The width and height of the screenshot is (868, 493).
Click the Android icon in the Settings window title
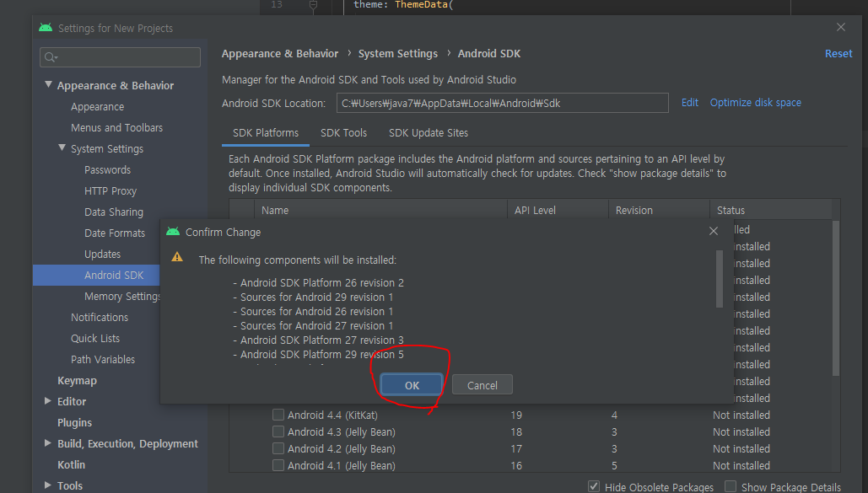click(x=46, y=28)
